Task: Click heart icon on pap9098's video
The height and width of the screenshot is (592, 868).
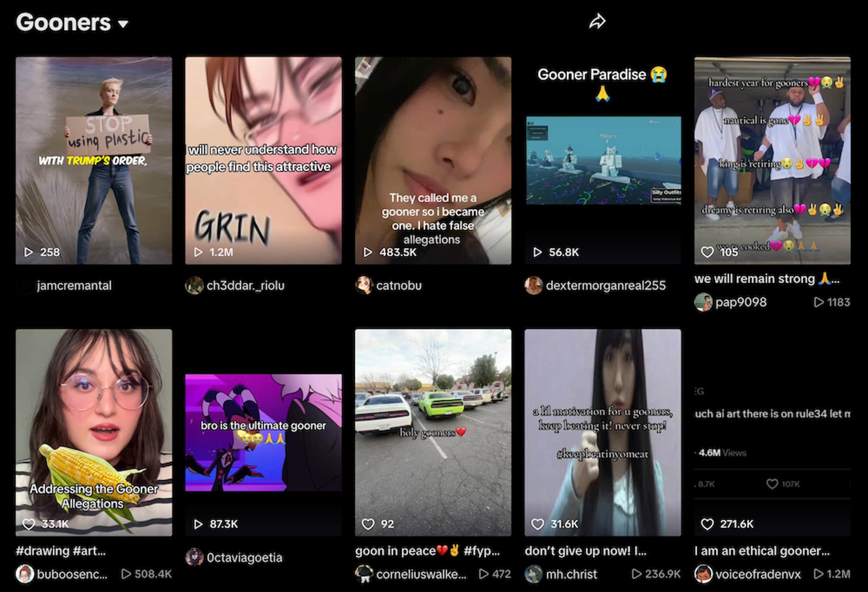Action: click(x=707, y=252)
